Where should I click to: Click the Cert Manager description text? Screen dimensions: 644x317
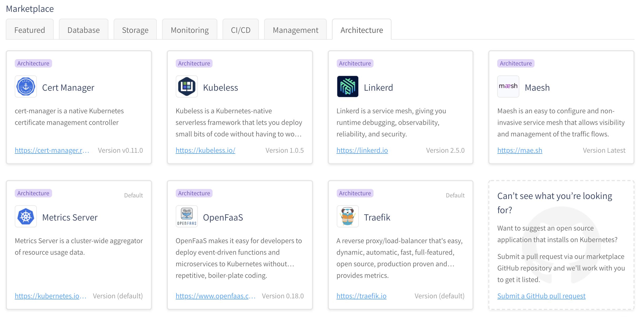coord(69,117)
